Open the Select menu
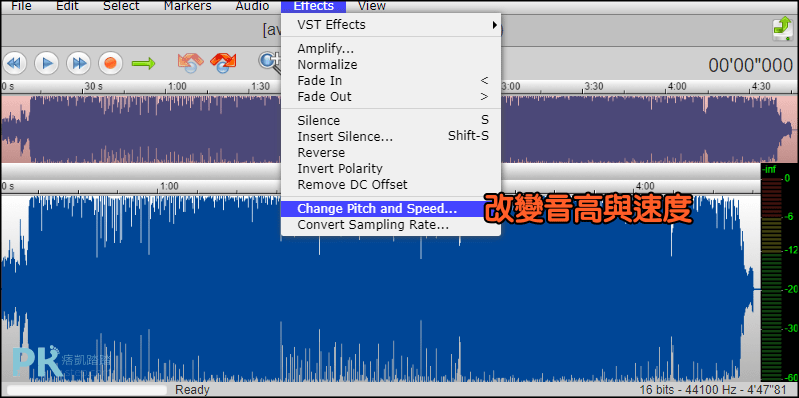 [121, 6]
